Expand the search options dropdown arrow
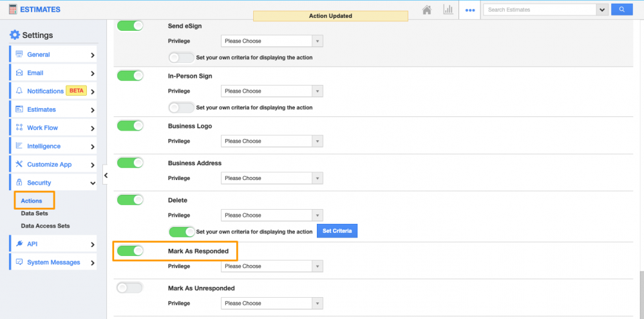The width and height of the screenshot is (644, 319). 602,10
